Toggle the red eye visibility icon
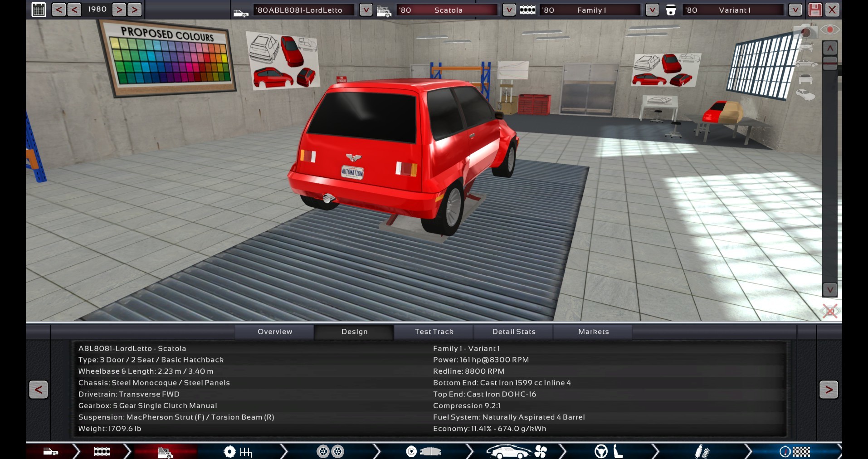 click(829, 30)
